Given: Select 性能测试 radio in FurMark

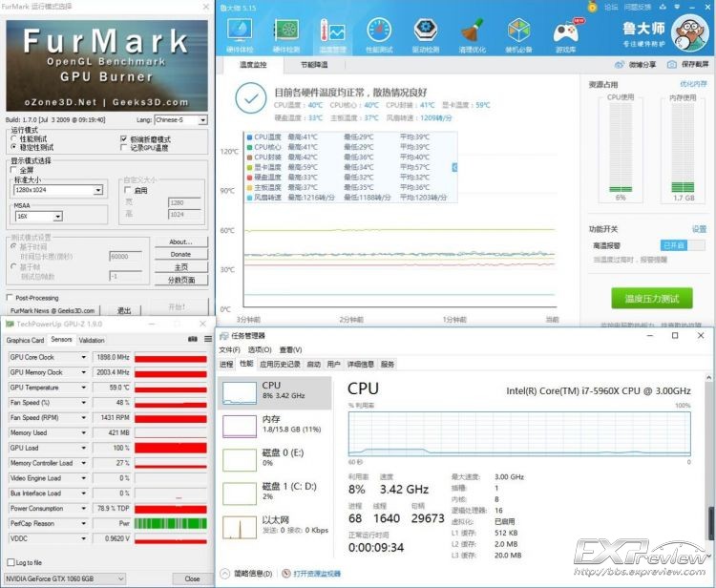Looking at the screenshot, I should (13, 138).
